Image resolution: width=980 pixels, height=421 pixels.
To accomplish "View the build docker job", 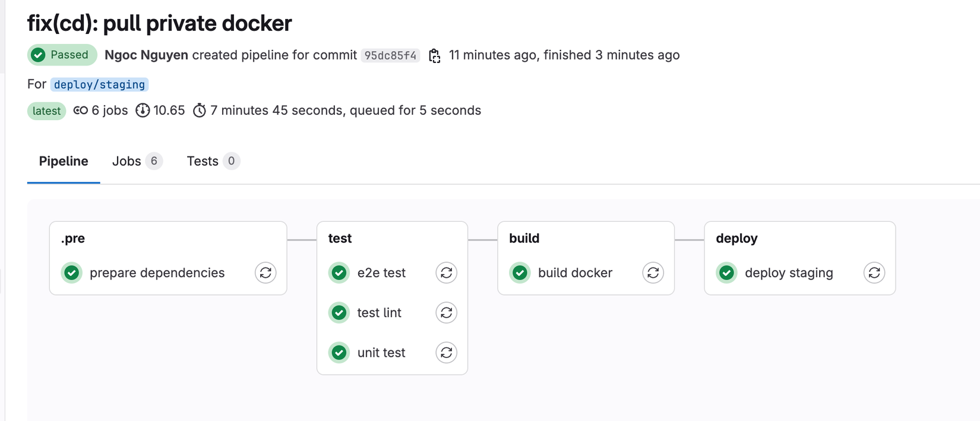I will [574, 273].
